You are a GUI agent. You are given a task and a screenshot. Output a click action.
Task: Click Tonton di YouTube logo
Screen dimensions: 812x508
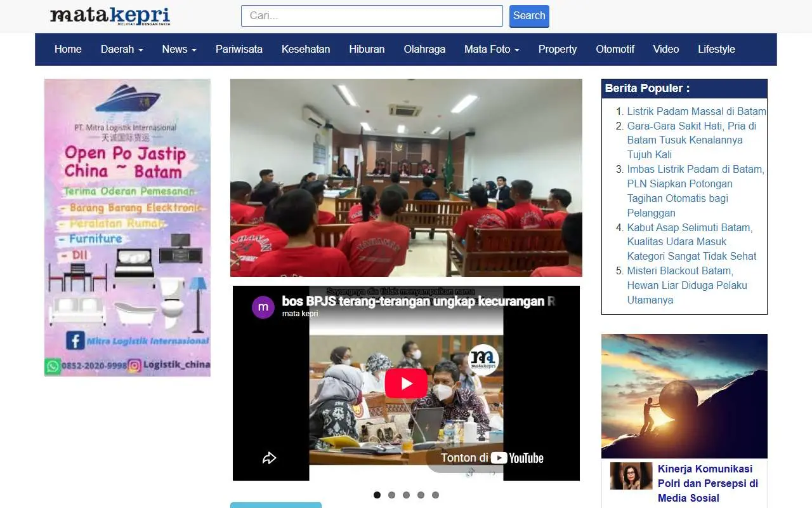click(492, 458)
